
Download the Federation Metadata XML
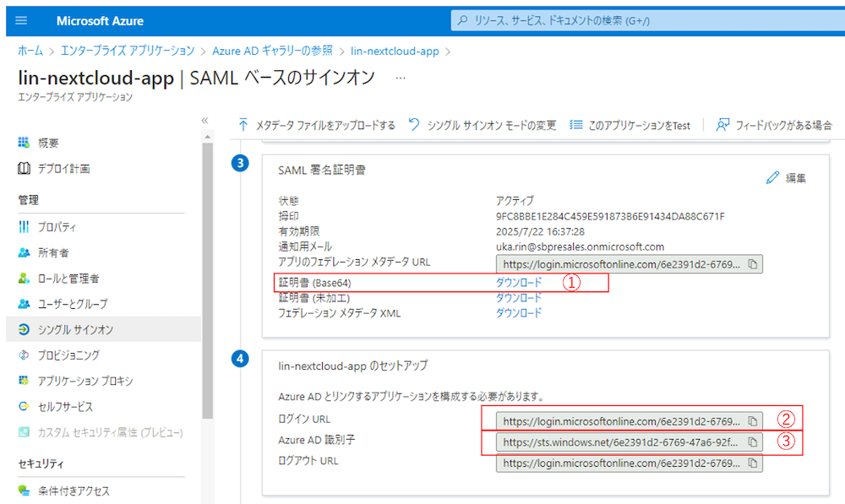(x=518, y=312)
